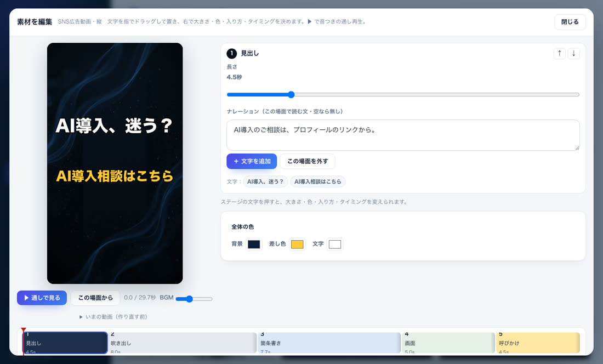The width and height of the screenshot is (603, 364).
Task: Play full preview with 通しで見る
Action: click(42, 298)
